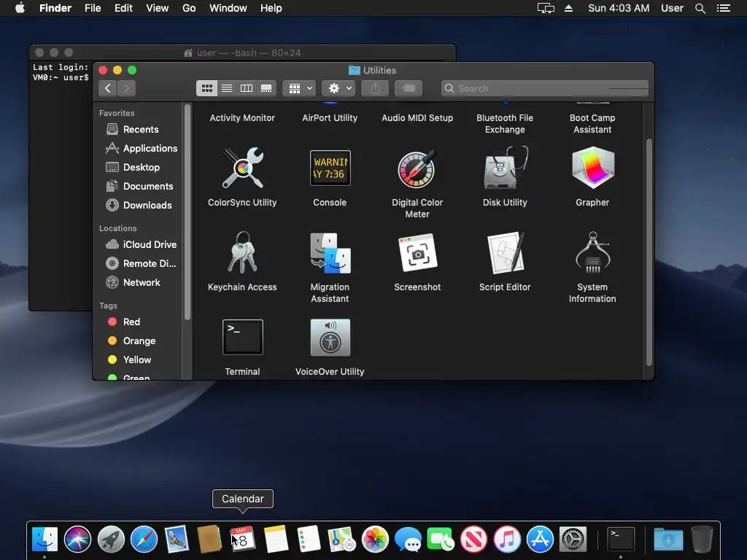Select Remote Disc in sidebar
Viewport: 747px width, 560px height.
click(138, 263)
